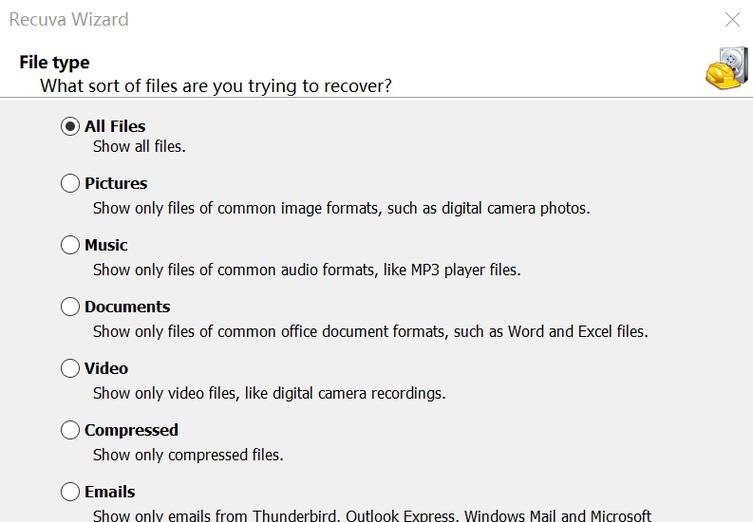Click the Music option label text
Screen dimensions: 753x522
click(x=106, y=245)
